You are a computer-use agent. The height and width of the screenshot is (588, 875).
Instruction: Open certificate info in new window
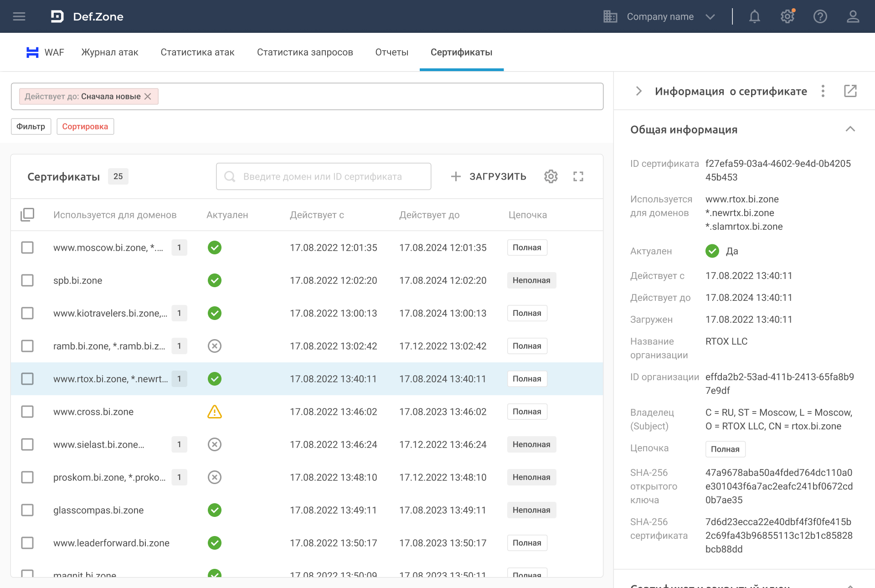tap(850, 91)
